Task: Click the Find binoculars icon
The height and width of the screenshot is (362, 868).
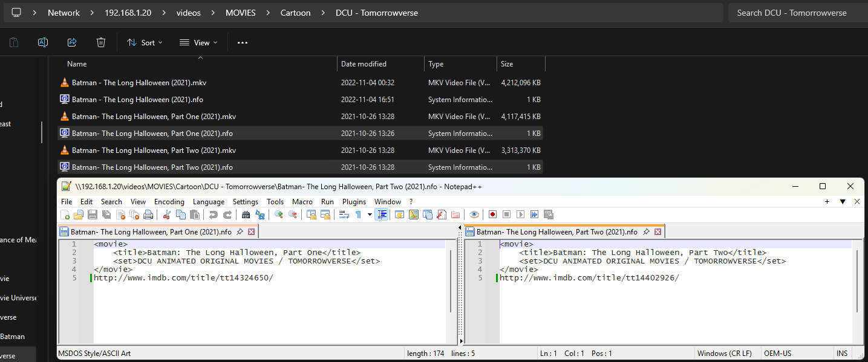Action: 246,215
